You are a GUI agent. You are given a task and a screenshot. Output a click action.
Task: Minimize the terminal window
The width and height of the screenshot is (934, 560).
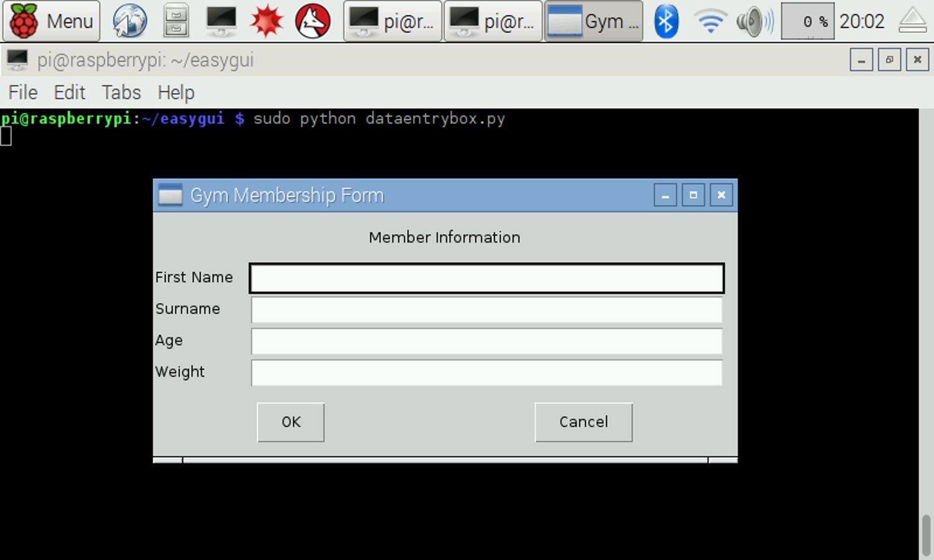point(861,60)
